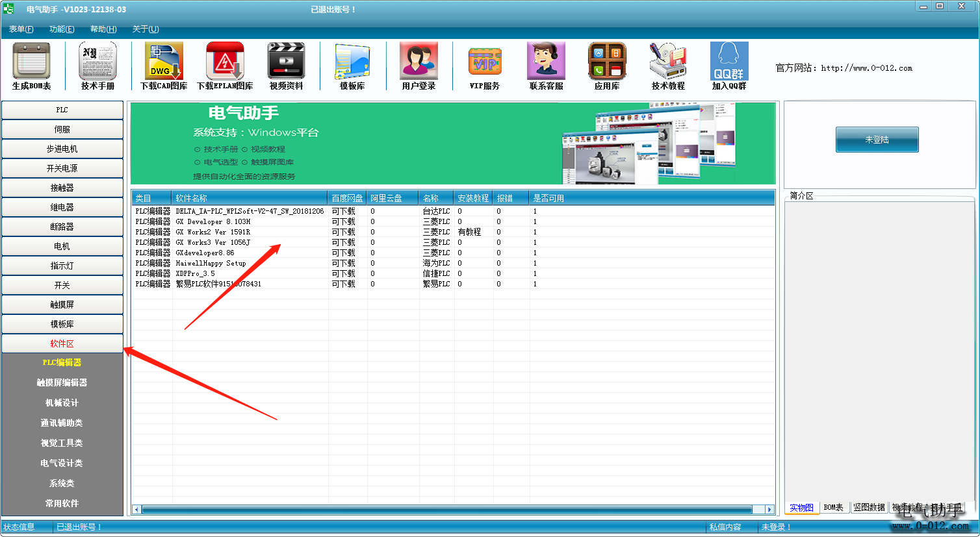Switch to the 竖图数据 tab
Viewport: 980px width, 537px height.
(x=869, y=508)
